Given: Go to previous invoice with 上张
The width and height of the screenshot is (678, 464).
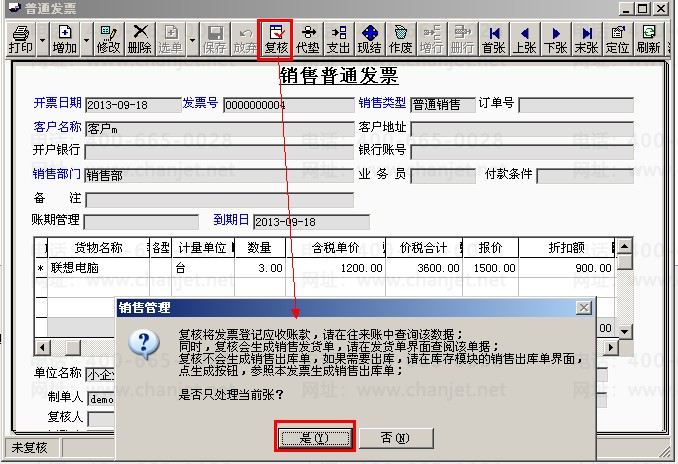Looking at the screenshot, I should click(524, 39).
